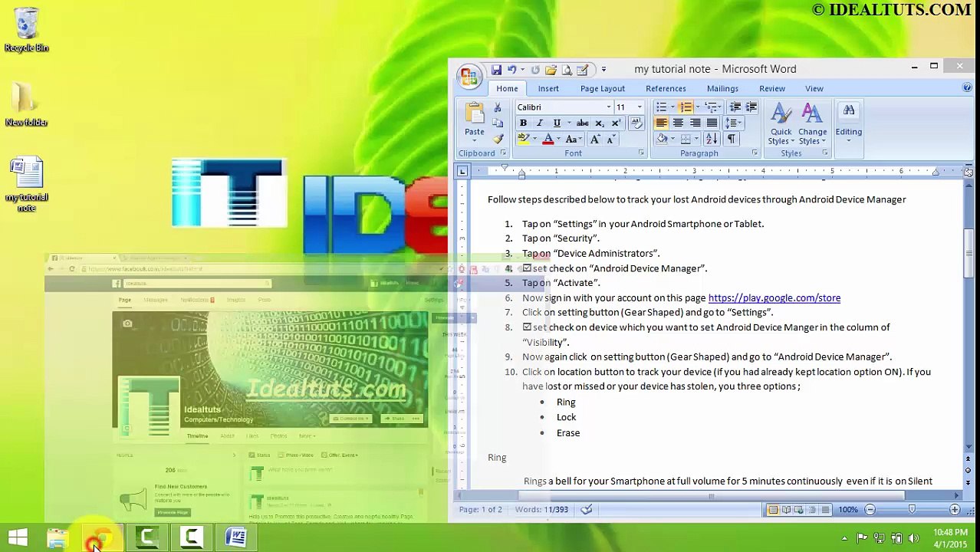Click the proofing check icon in status bar
Viewport: 980px width, 552px height.
point(586,510)
